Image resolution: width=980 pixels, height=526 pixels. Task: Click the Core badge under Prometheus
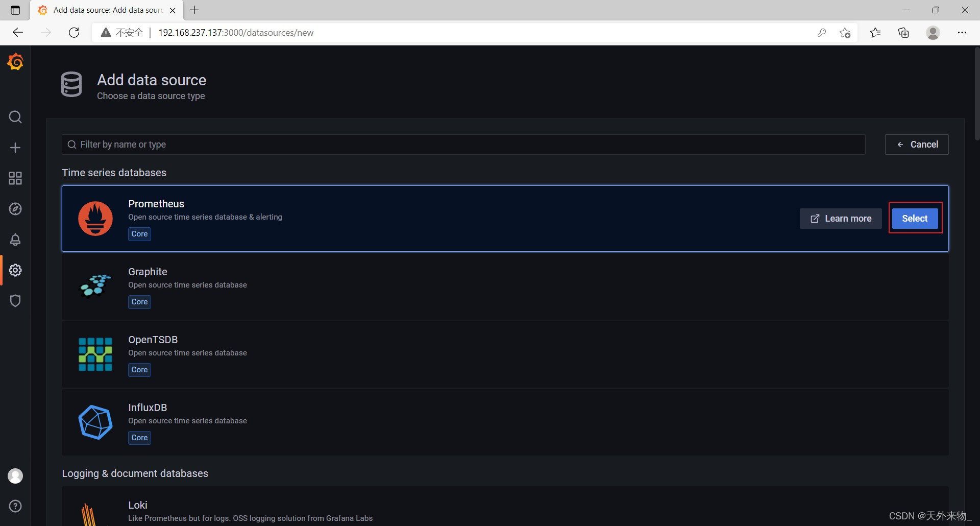pos(139,234)
